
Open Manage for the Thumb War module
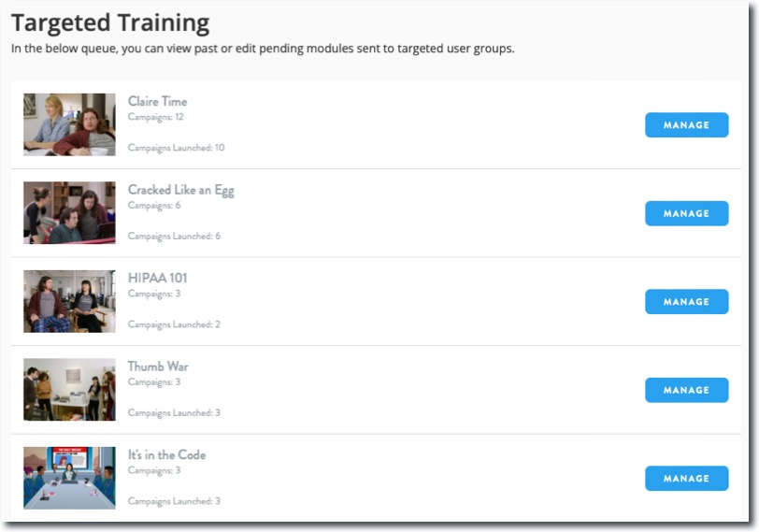[686, 390]
